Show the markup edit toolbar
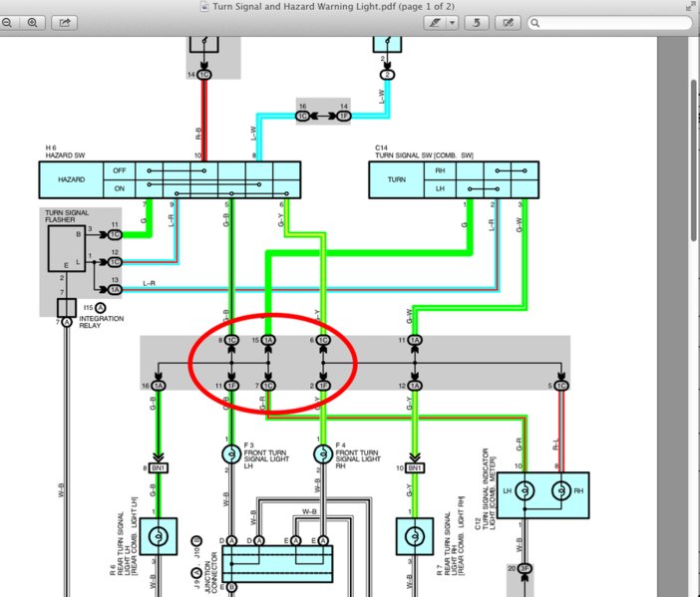The height and width of the screenshot is (597, 700). click(508, 23)
